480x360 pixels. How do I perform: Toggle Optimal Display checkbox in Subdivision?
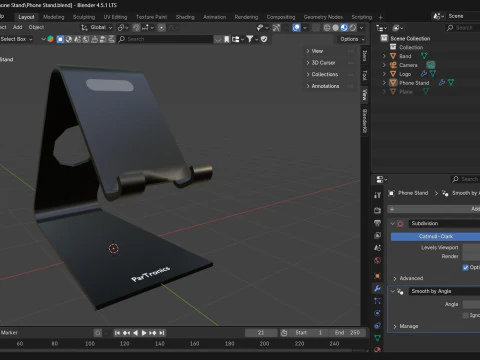(x=466, y=268)
